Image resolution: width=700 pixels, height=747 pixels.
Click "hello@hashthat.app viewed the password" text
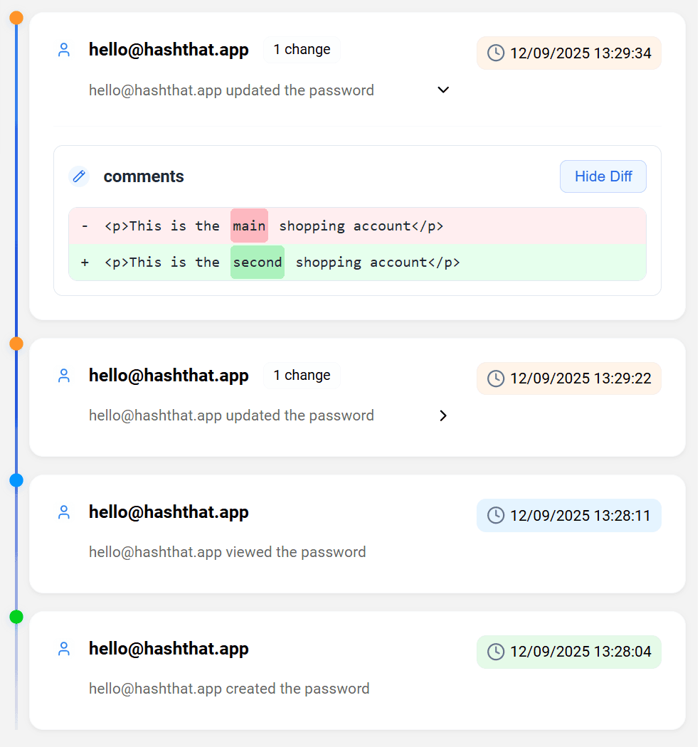228,552
